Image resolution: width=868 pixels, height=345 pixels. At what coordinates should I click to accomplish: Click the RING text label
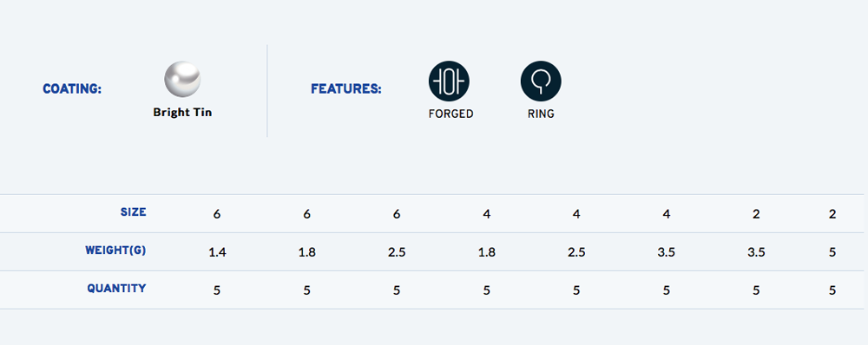click(541, 114)
